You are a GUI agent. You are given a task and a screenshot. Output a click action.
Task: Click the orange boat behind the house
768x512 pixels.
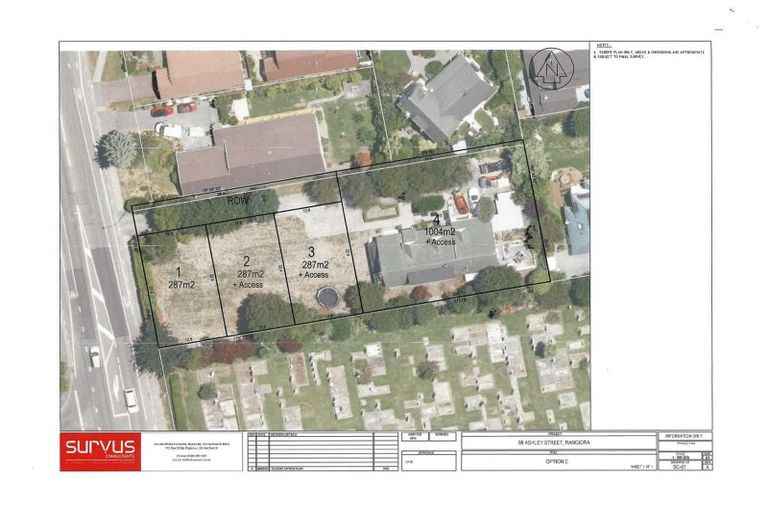pyautogui.click(x=461, y=204)
